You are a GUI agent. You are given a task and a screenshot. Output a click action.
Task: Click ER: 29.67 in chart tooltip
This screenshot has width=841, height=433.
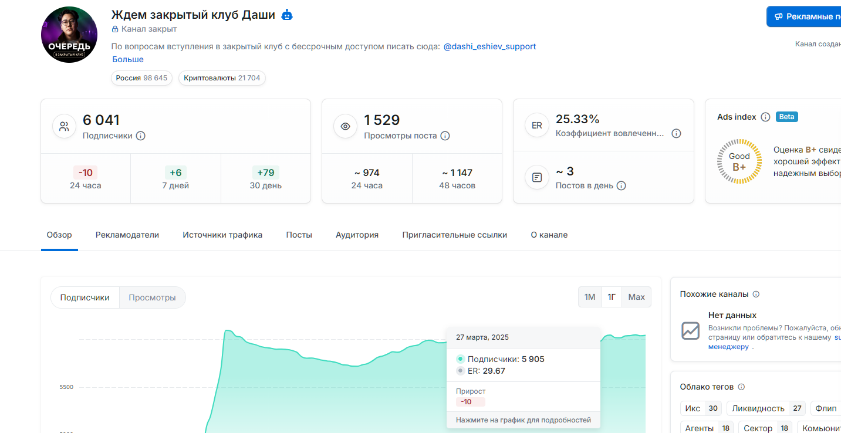pyautogui.click(x=481, y=371)
